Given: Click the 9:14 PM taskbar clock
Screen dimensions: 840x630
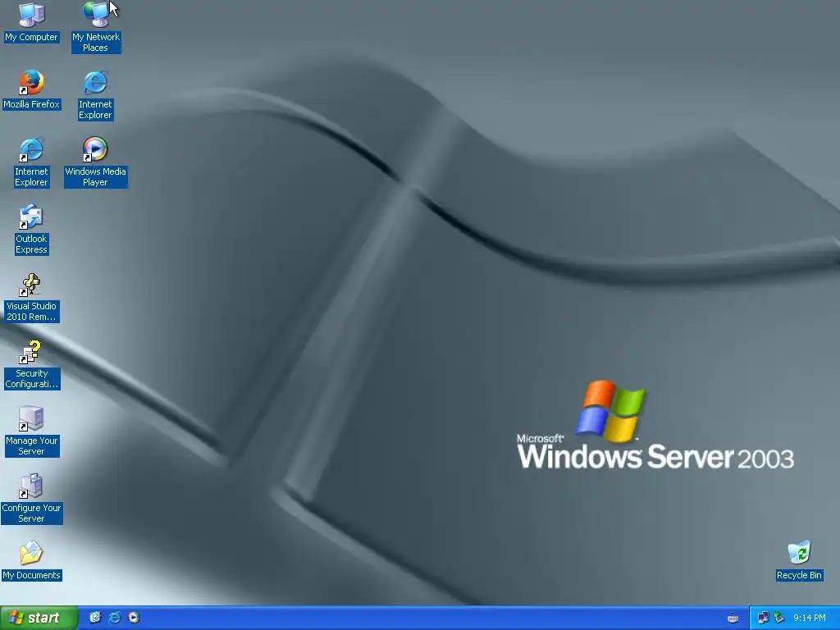Looking at the screenshot, I should (810, 618).
